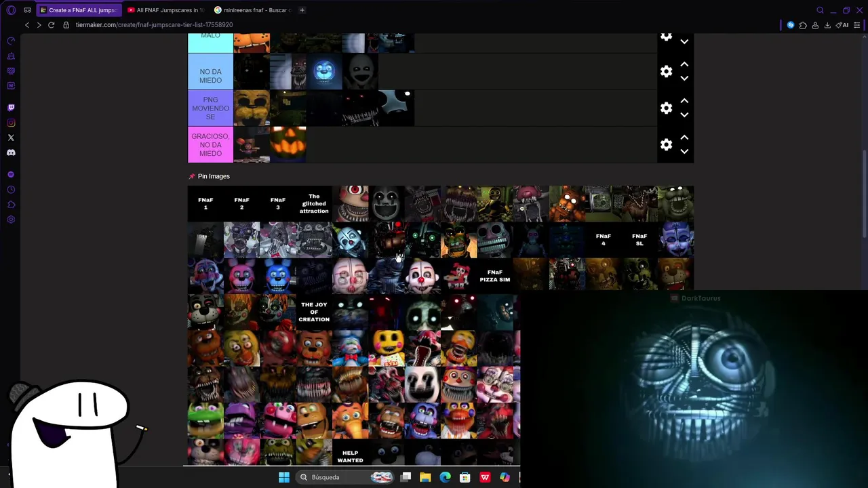Open settings gear for MALO row
The height and width of the screenshot is (488, 868).
coord(666,37)
